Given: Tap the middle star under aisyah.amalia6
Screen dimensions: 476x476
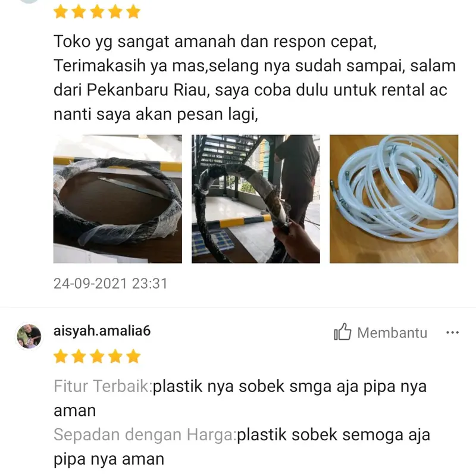Looking at the screenshot, I should tap(97, 356).
